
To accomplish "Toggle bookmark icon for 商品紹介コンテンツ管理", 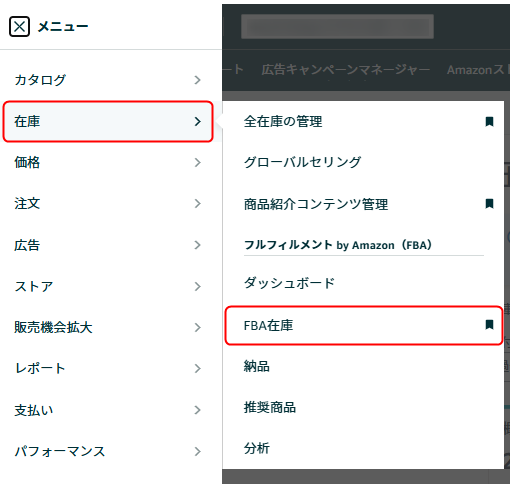I will pos(489,204).
